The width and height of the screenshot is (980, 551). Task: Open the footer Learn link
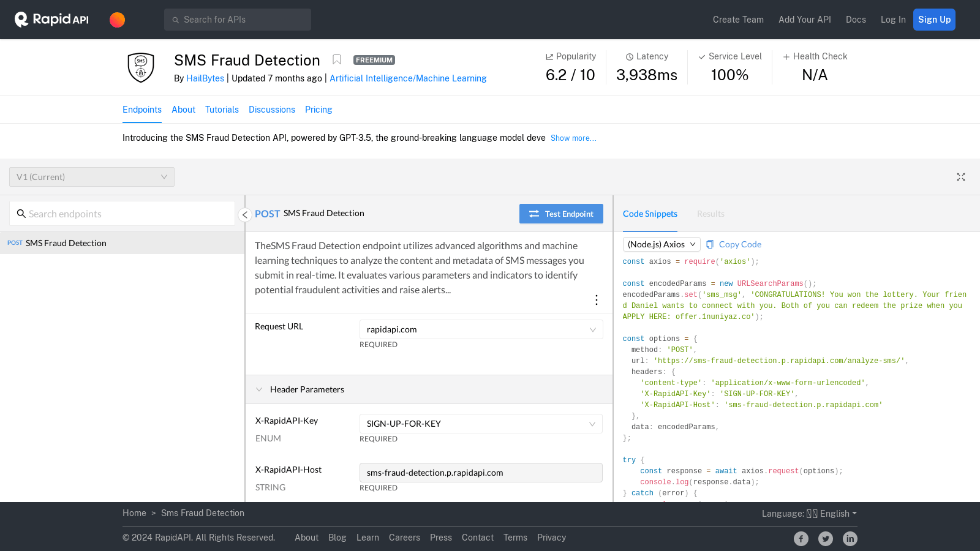tap(367, 538)
